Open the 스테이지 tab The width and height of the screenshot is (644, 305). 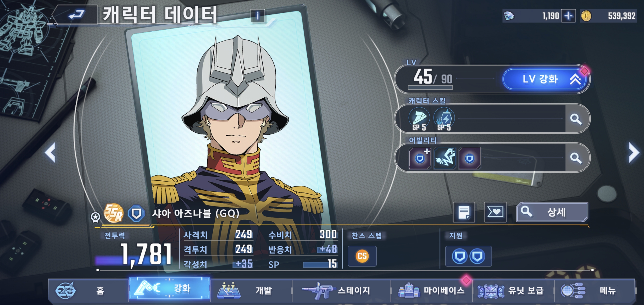click(341, 291)
